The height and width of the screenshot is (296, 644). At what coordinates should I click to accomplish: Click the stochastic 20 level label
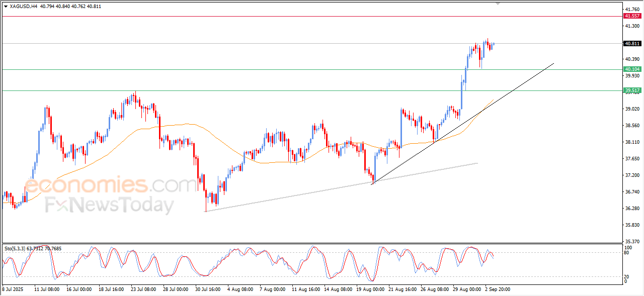[627, 276]
